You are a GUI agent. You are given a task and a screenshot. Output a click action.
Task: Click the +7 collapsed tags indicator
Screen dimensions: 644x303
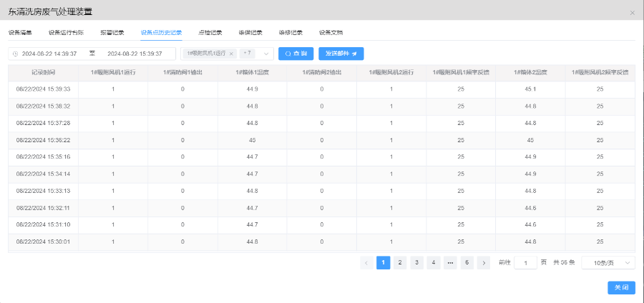click(x=248, y=54)
